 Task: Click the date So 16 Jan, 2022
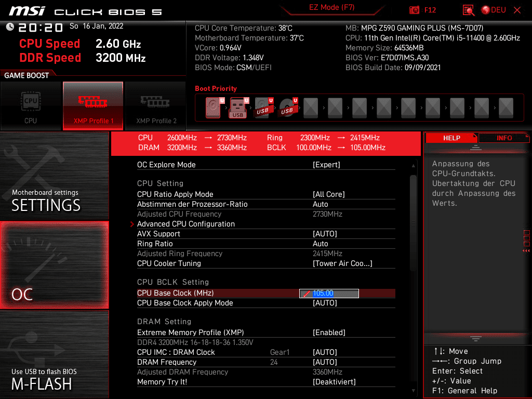point(96,26)
